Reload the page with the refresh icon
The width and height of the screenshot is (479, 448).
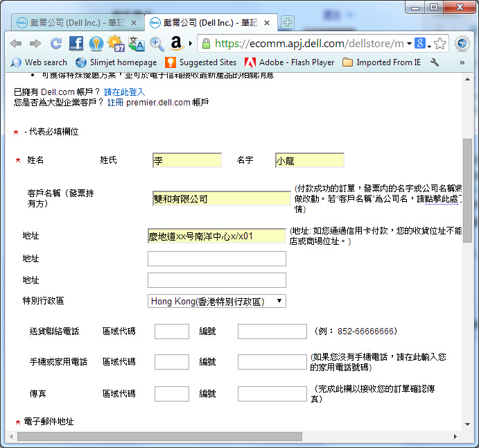point(56,44)
